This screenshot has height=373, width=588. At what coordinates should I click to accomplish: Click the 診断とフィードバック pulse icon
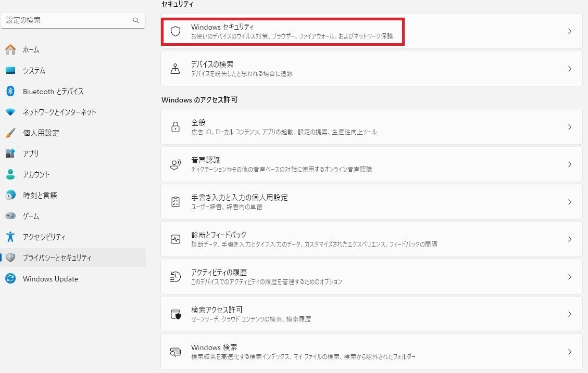click(x=175, y=239)
